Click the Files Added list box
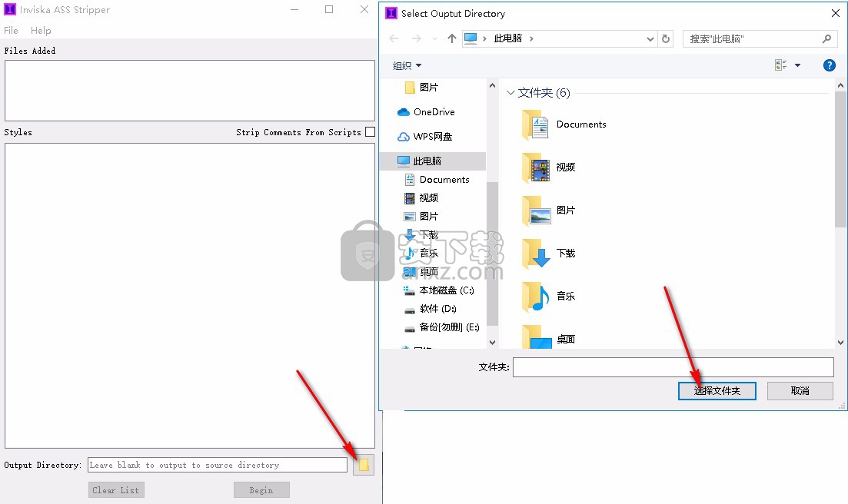This screenshot has height=504, width=848. 190,91
